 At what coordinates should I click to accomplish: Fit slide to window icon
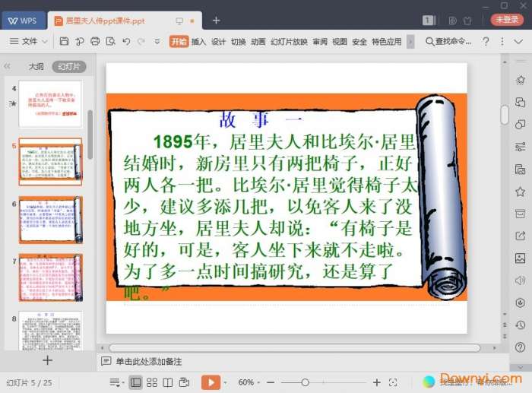(393, 382)
